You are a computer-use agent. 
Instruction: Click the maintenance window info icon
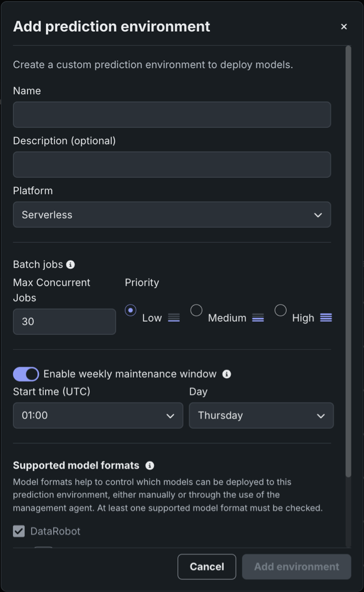click(226, 374)
